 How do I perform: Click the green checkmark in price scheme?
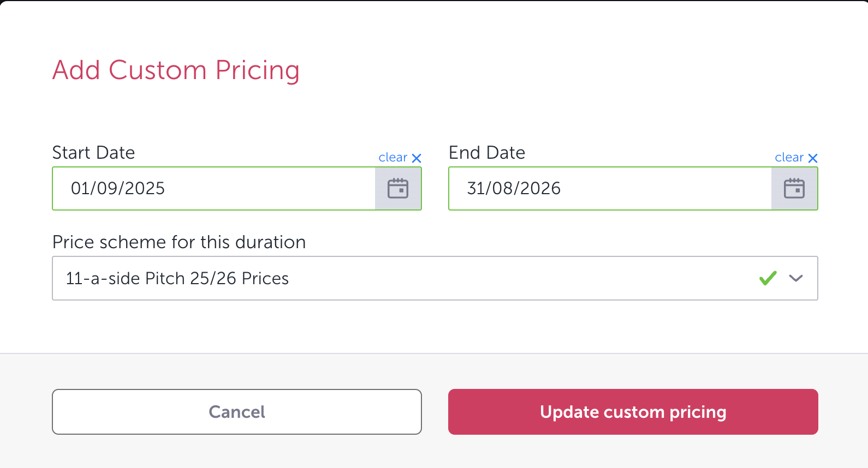pos(768,278)
